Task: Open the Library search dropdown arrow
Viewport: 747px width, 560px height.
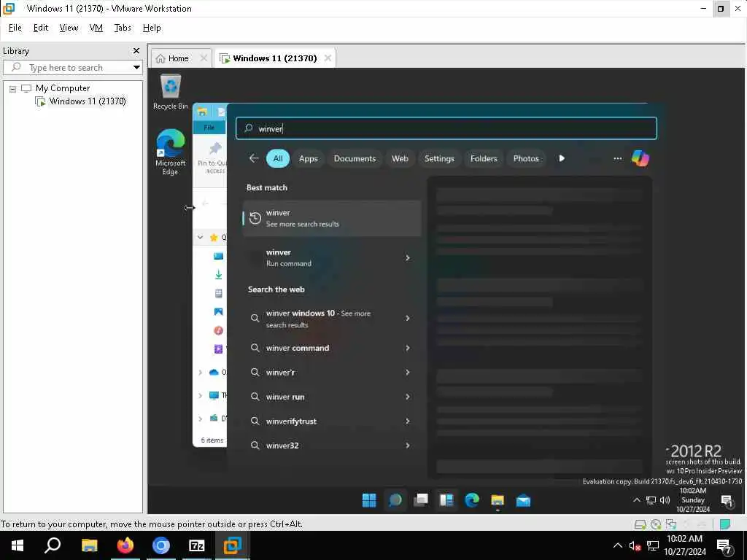Action: (136, 68)
